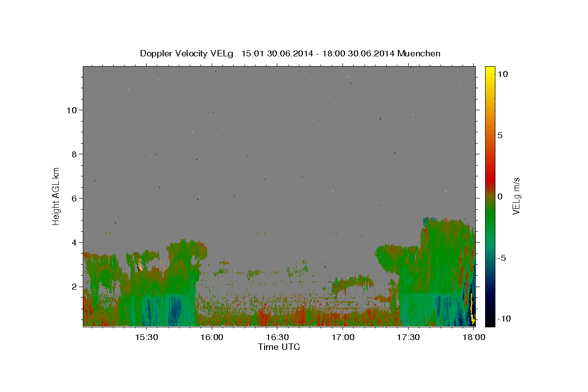Click the height axis label 6
The height and width of the screenshot is (392, 588).
[x=74, y=198]
